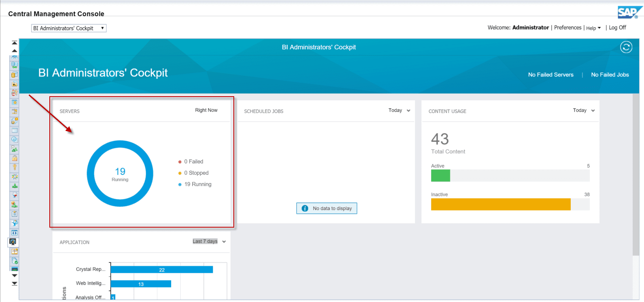The image size is (644, 302).
Task: Open the user with key sidebar icon
Action: point(15,93)
